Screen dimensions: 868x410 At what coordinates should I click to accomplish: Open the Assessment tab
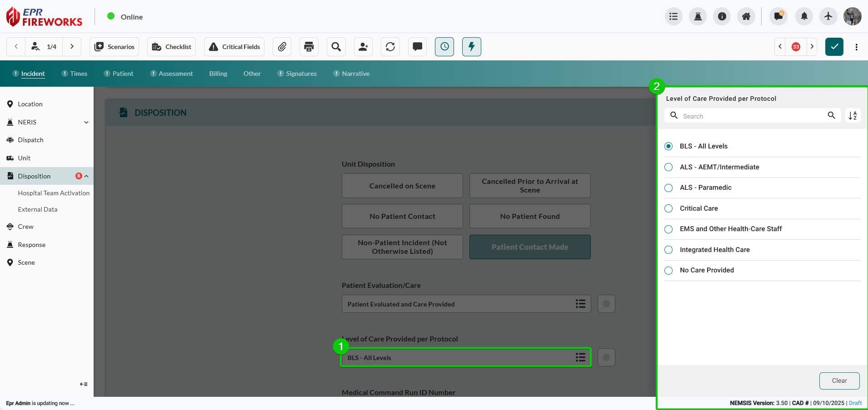175,74
